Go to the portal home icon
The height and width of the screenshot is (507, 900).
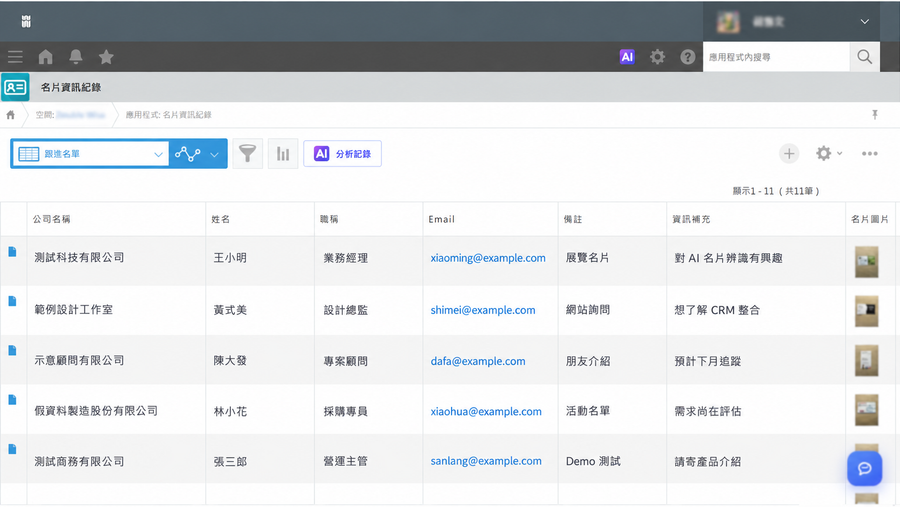click(x=45, y=57)
